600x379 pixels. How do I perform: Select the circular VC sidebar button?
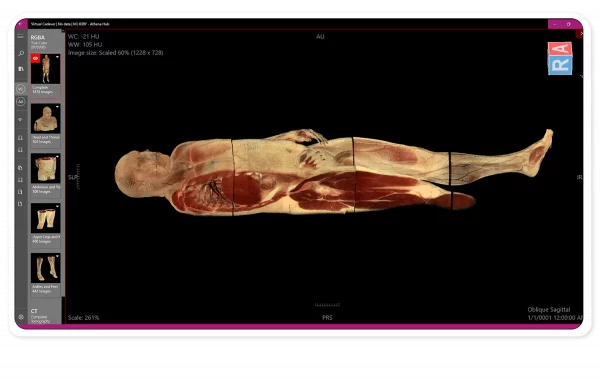tap(21, 89)
